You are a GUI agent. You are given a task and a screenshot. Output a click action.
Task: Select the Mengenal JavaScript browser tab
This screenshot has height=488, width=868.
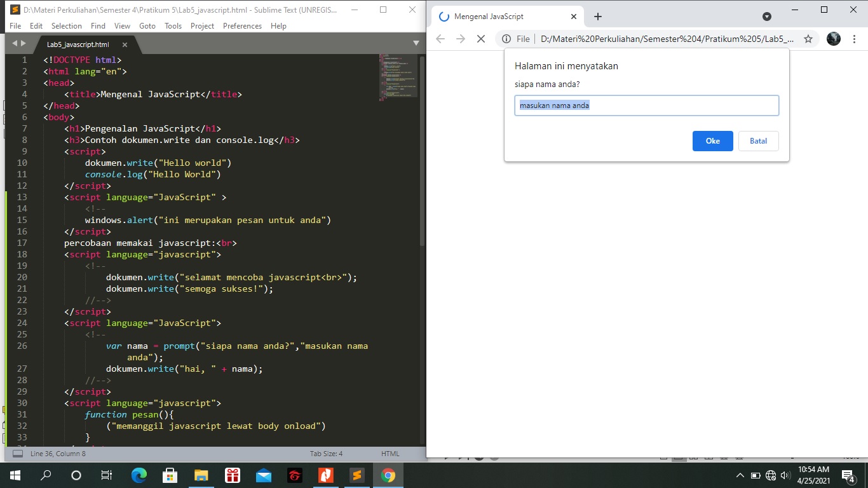[x=501, y=17]
